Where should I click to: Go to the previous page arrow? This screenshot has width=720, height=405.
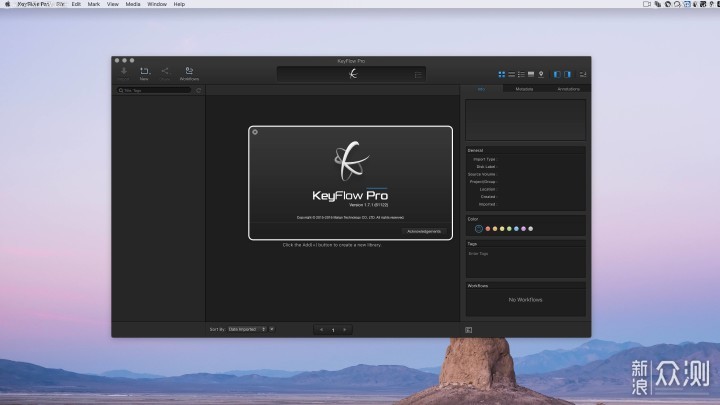tap(321, 330)
